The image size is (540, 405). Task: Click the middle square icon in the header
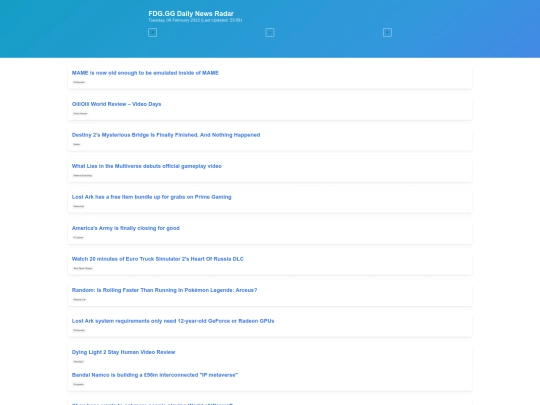(270, 32)
